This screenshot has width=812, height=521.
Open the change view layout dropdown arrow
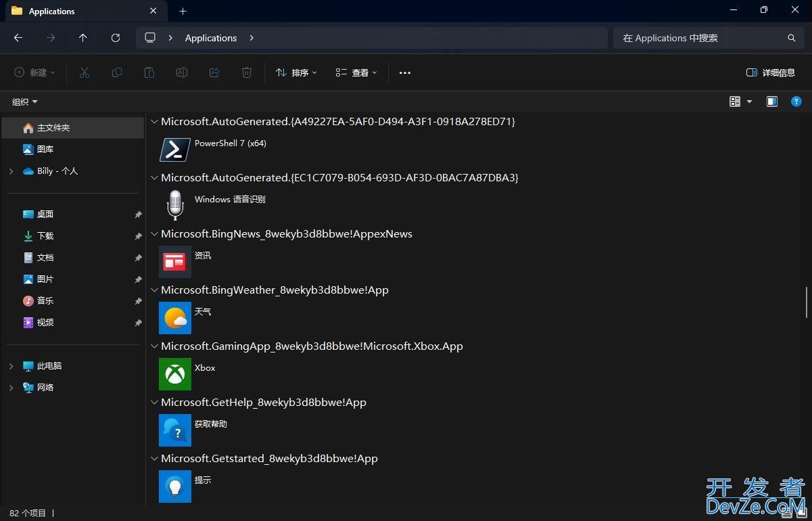point(749,101)
